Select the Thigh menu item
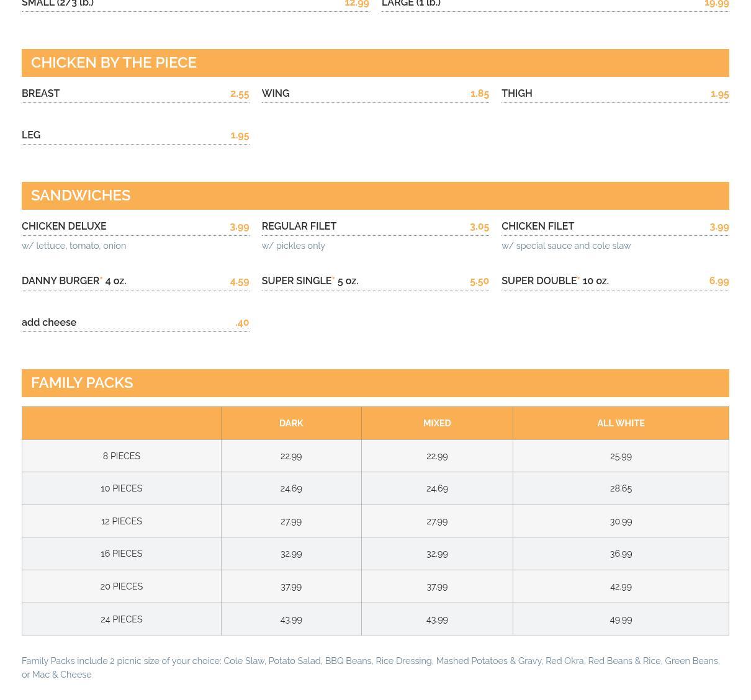Image resolution: width=751 pixels, height=700 pixels. [516, 94]
